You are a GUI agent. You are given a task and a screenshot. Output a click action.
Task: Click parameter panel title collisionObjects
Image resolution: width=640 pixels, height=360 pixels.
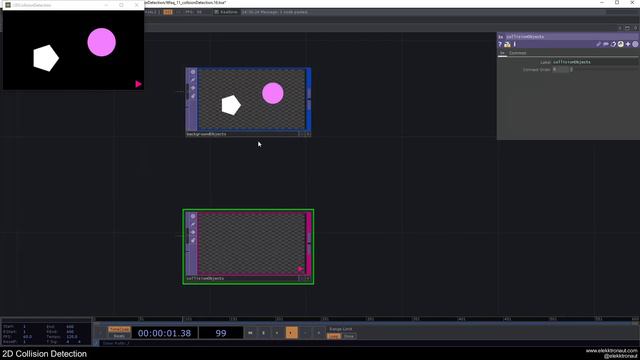click(x=525, y=37)
